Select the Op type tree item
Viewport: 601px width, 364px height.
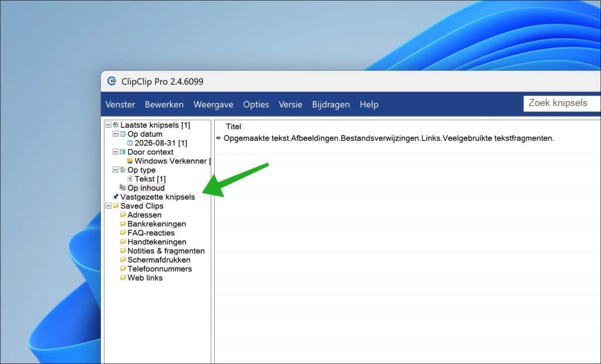coord(141,170)
